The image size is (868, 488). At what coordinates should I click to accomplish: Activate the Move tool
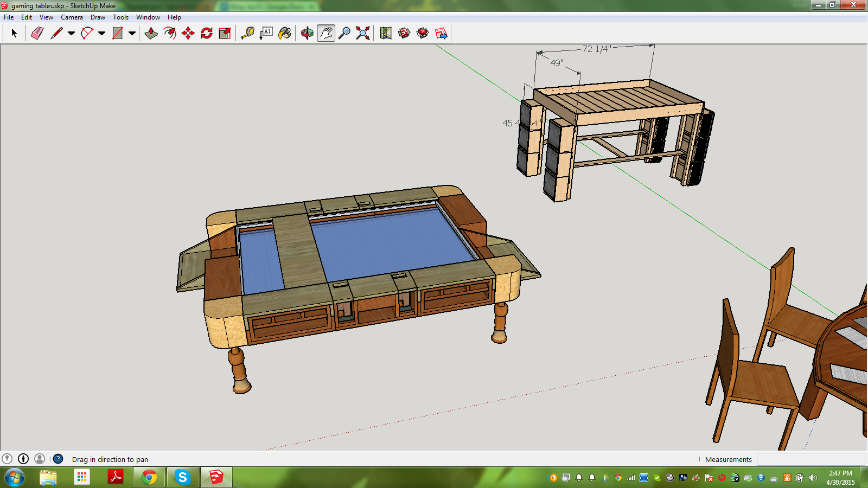(188, 34)
